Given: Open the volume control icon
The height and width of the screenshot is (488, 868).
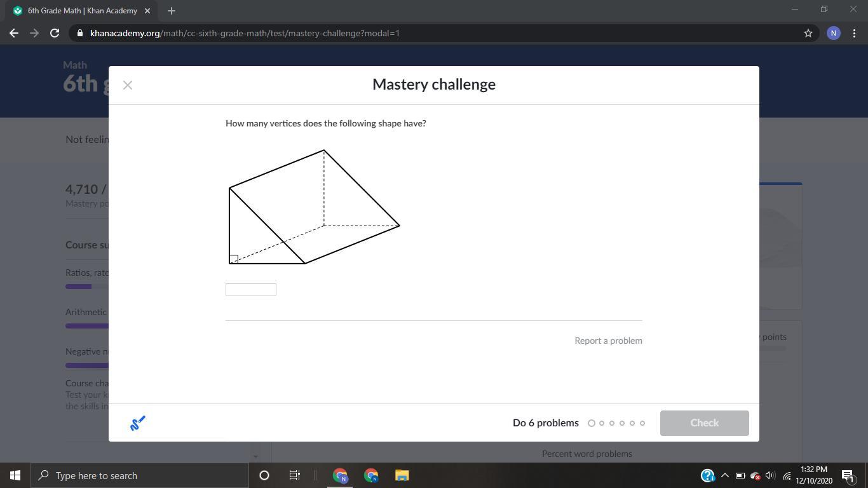Looking at the screenshot, I should 770,475.
